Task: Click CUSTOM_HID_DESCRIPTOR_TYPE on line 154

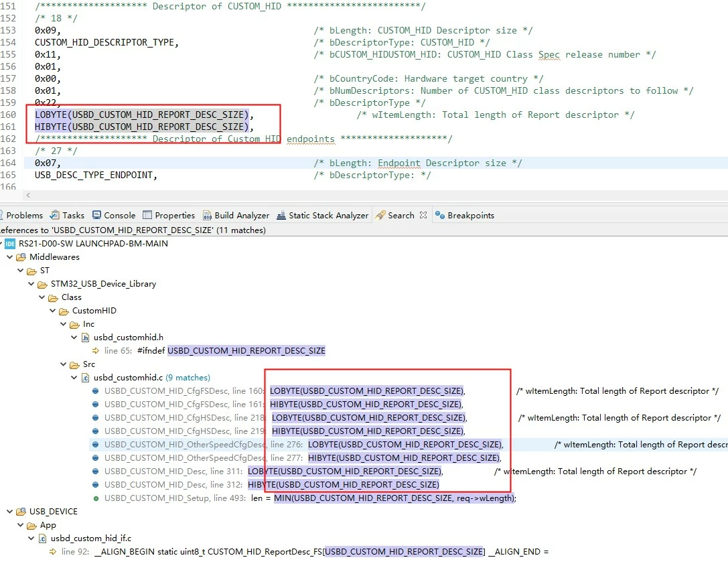Action: click(x=106, y=42)
